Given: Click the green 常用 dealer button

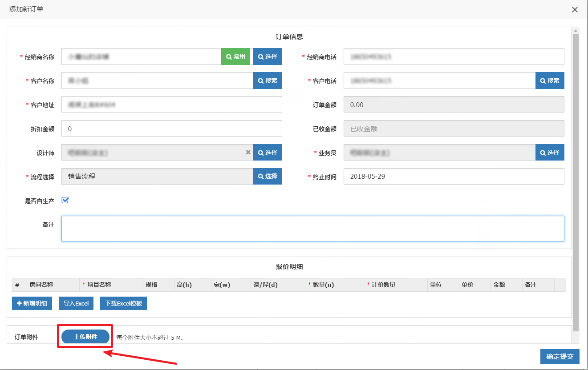Looking at the screenshot, I should (x=235, y=56).
